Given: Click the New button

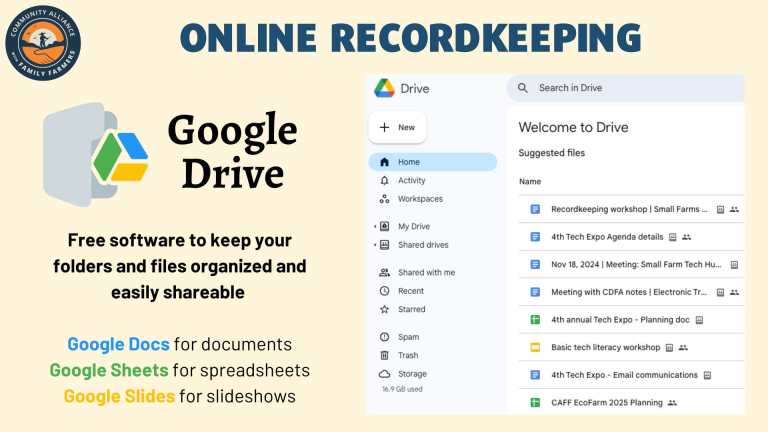Looking at the screenshot, I should tap(398, 128).
